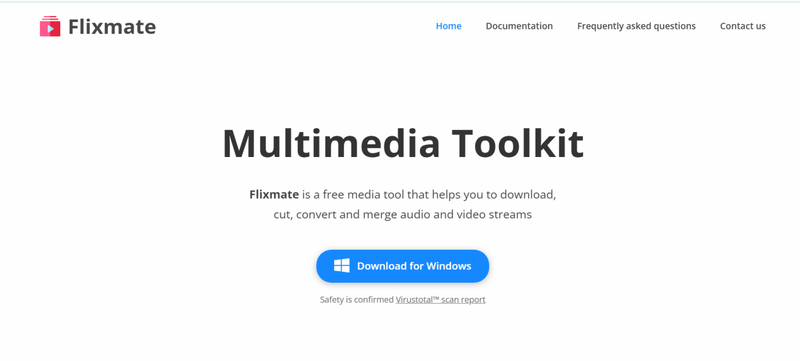Open the Contact us page
The image size is (800, 361).
point(742,26)
